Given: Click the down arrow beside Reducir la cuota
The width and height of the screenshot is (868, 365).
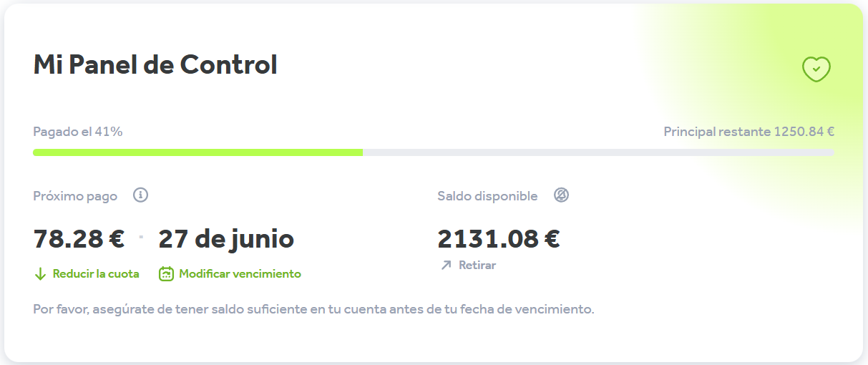Looking at the screenshot, I should (x=40, y=274).
